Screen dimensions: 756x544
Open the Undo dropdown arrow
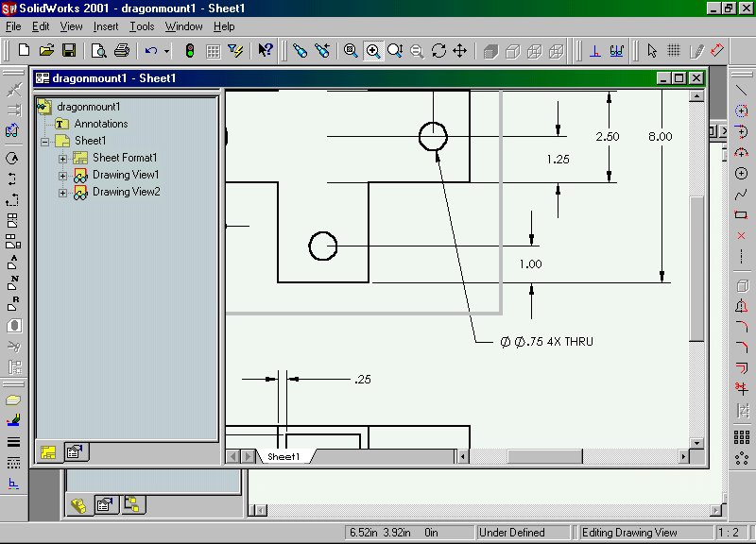(x=167, y=50)
